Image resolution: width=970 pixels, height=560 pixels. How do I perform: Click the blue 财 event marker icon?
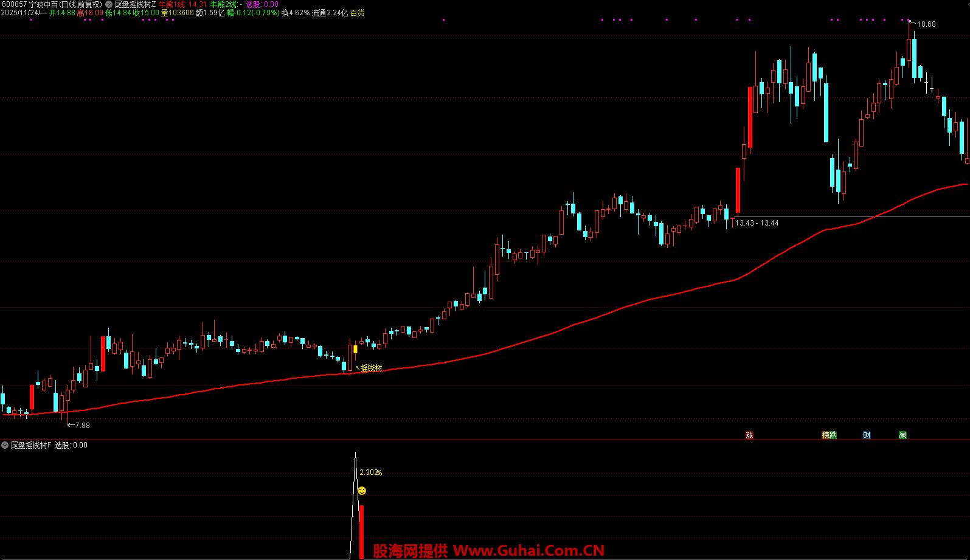point(867,435)
